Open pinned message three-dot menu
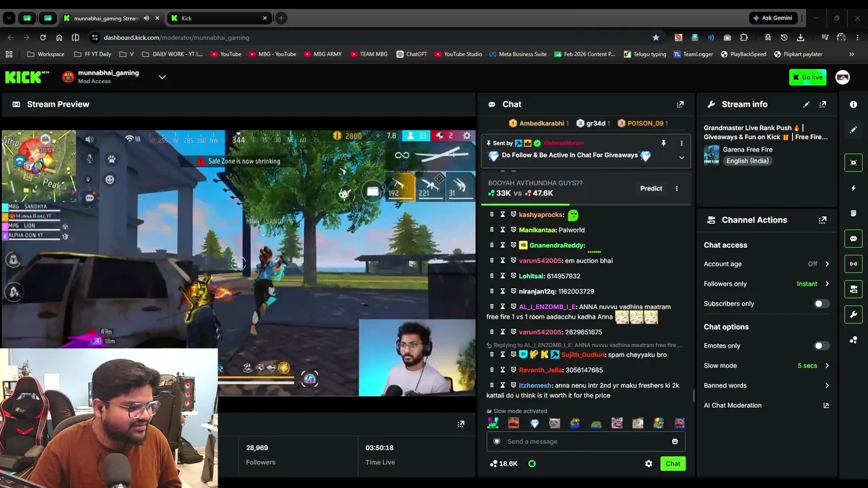 coord(682,144)
